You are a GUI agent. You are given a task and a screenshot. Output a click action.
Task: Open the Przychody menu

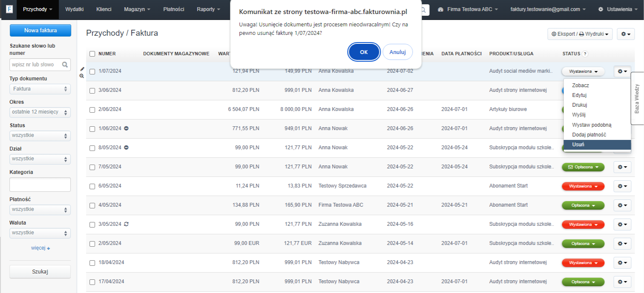pos(38,9)
